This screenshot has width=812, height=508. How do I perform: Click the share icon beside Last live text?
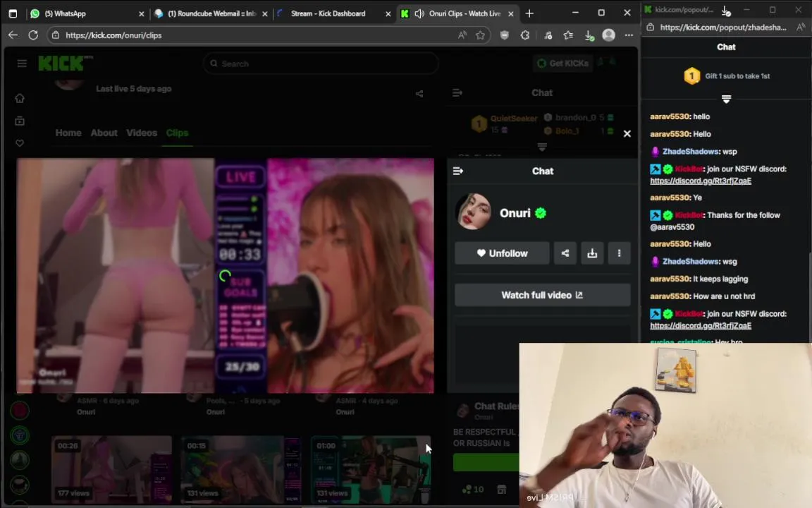[x=419, y=94]
